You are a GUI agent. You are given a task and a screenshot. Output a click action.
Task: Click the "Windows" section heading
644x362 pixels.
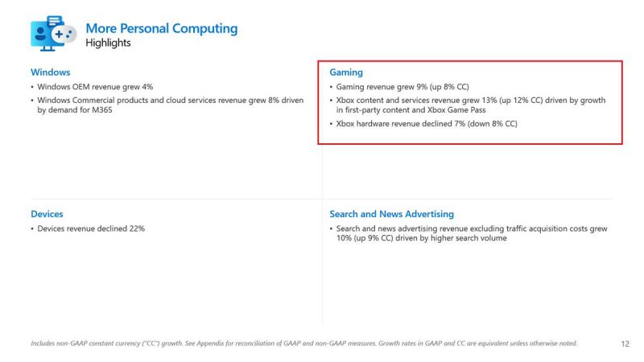coord(51,72)
